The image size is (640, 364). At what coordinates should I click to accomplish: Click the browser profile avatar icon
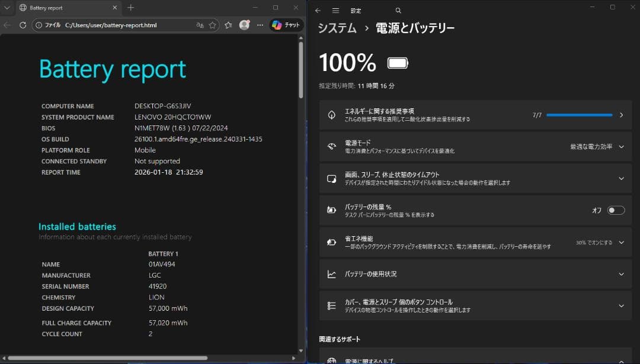point(244,25)
